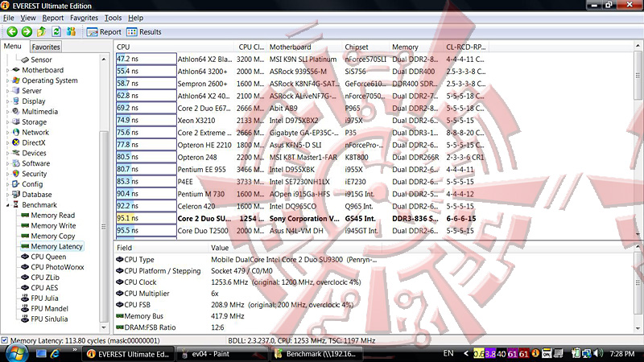The height and width of the screenshot is (362, 644).
Task: Open the Report menu
Action: tap(52, 18)
